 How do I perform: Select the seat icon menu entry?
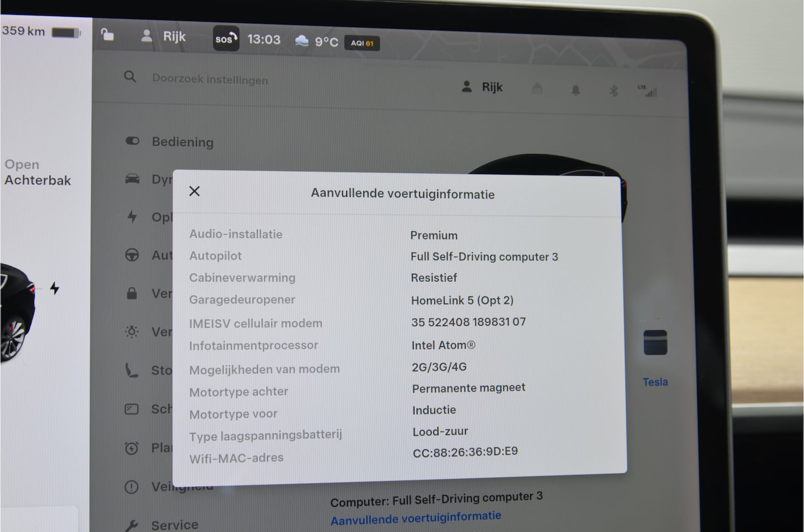click(x=131, y=370)
